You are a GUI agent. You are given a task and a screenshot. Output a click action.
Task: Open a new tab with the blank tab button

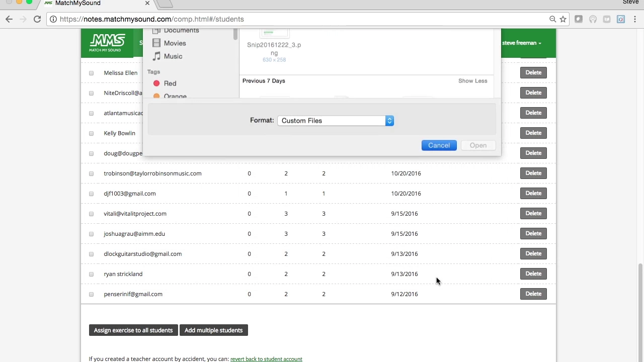pyautogui.click(x=165, y=4)
